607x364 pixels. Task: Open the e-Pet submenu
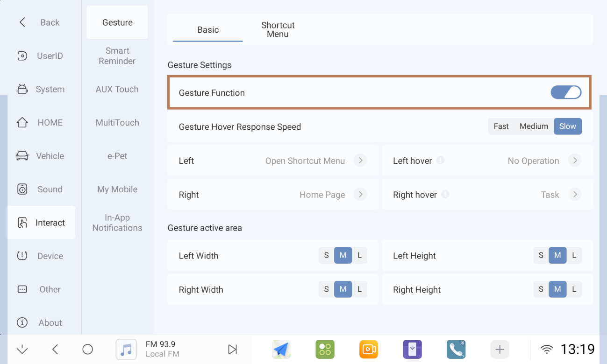[x=117, y=156]
